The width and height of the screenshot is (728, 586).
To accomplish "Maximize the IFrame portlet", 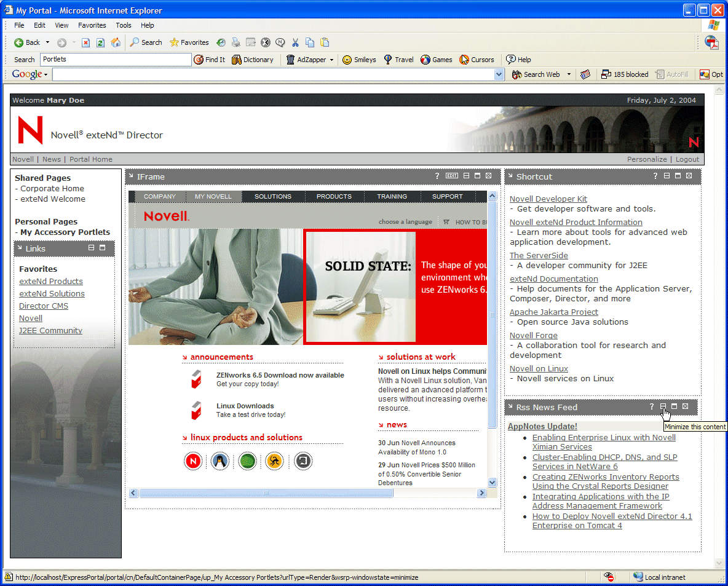I will click(477, 175).
